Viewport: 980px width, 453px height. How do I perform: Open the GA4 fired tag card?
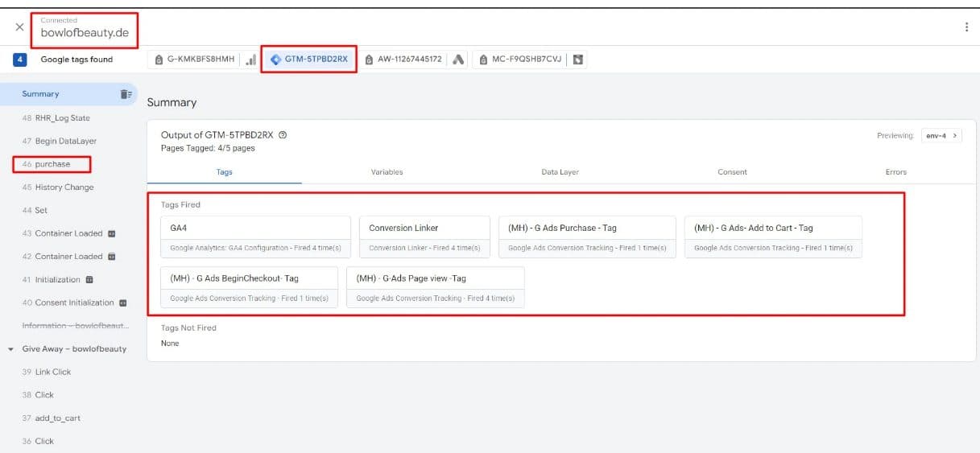tap(256, 237)
